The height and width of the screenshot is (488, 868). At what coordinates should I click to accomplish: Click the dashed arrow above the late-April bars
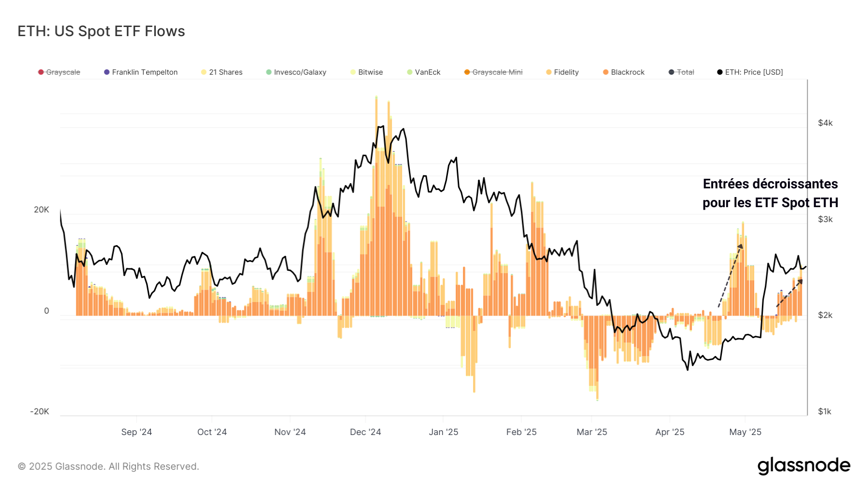point(730,276)
